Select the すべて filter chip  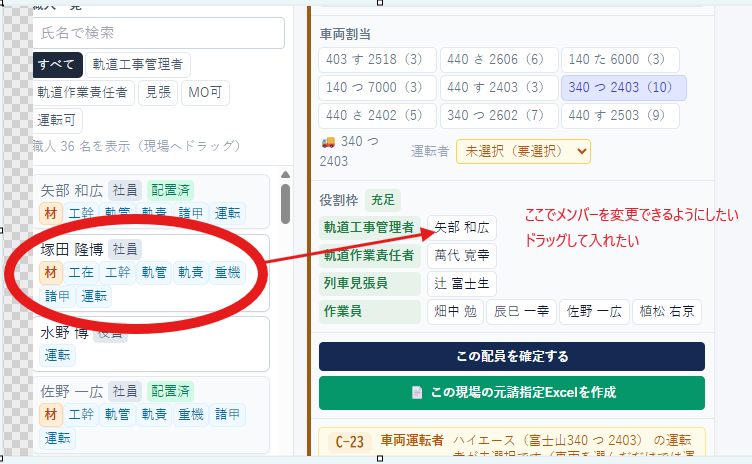58,64
